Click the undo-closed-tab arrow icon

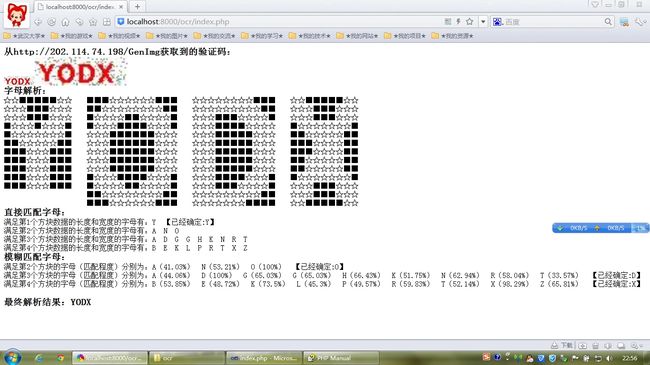coord(79,22)
